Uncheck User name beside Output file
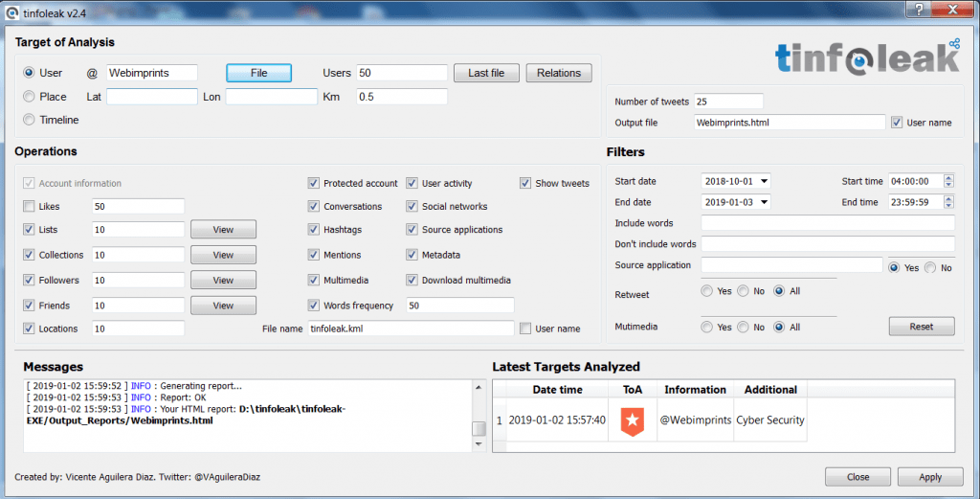The image size is (980, 499). [897, 123]
